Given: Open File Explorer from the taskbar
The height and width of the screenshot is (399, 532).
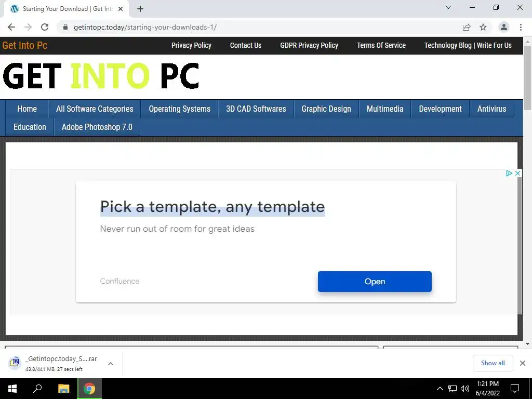Looking at the screenshot, I should (63, 389).
